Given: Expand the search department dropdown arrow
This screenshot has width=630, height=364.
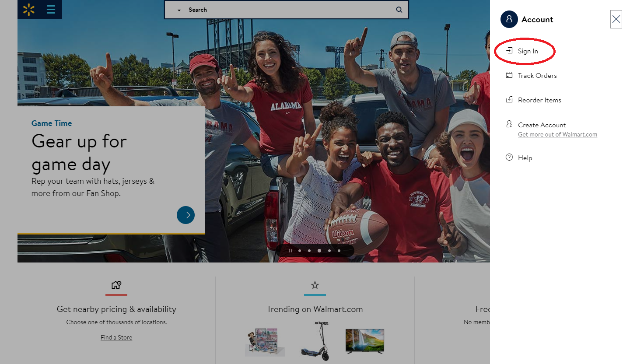Looking at the screenshot, I should click(x=179, y=10).
